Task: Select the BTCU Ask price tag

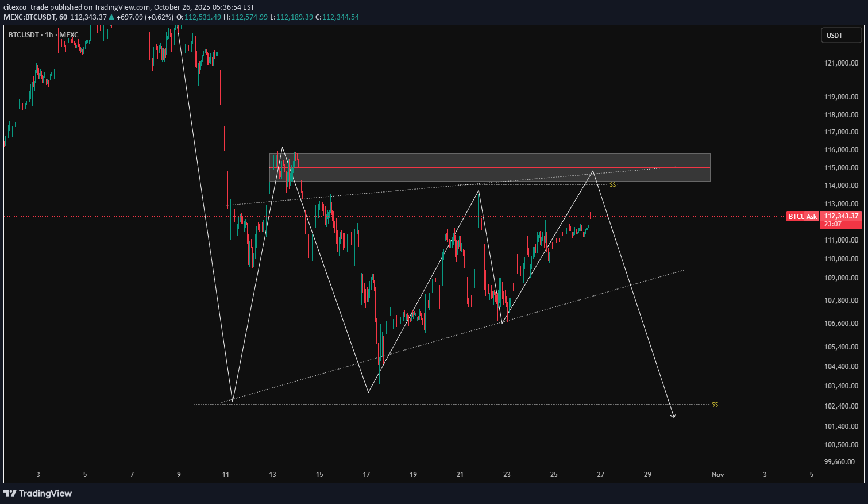Action: click(803, 217)
